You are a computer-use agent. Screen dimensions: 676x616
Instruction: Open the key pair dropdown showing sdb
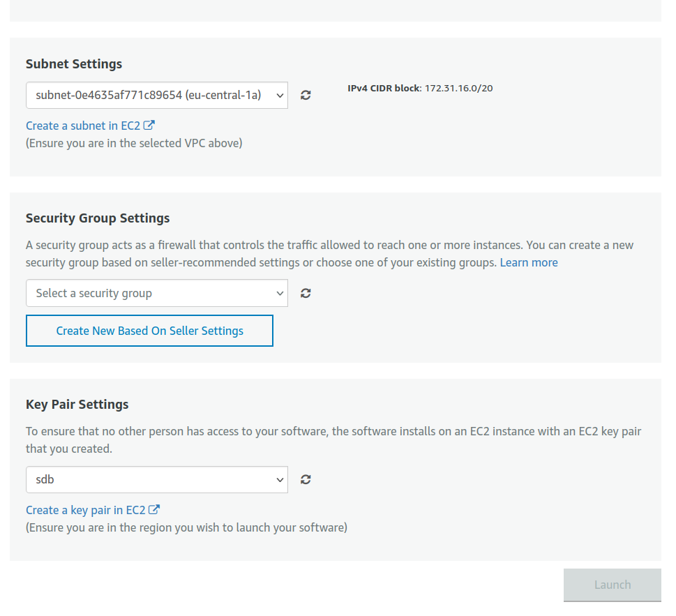coord(156,479)
